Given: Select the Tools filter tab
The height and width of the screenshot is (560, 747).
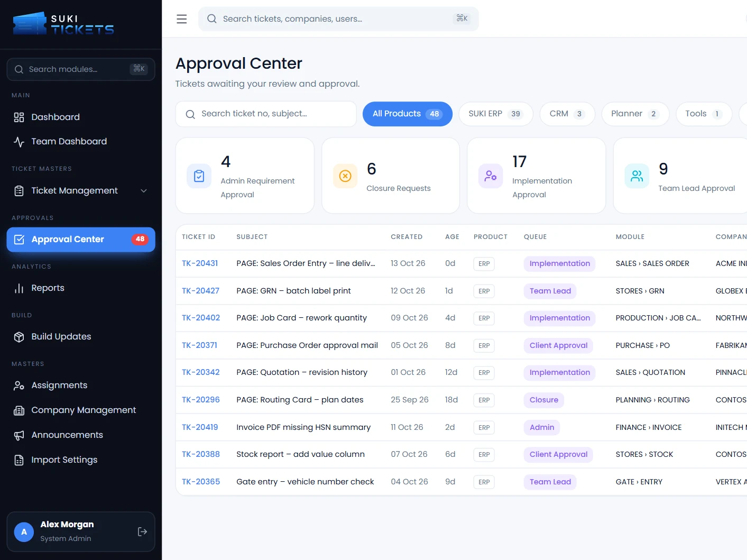Looking at the screenshot, I should 704,114.
